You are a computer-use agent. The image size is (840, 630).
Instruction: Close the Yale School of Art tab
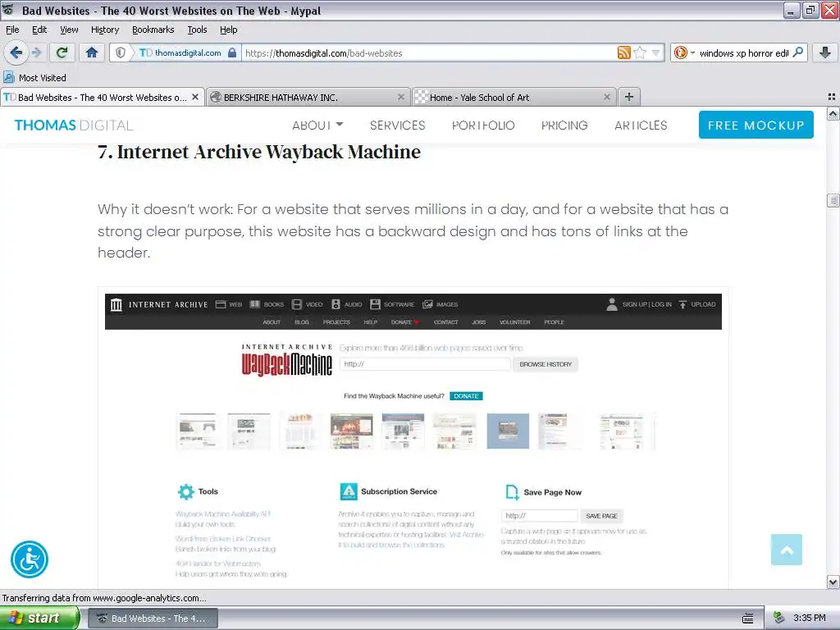(x=606, y=97)
